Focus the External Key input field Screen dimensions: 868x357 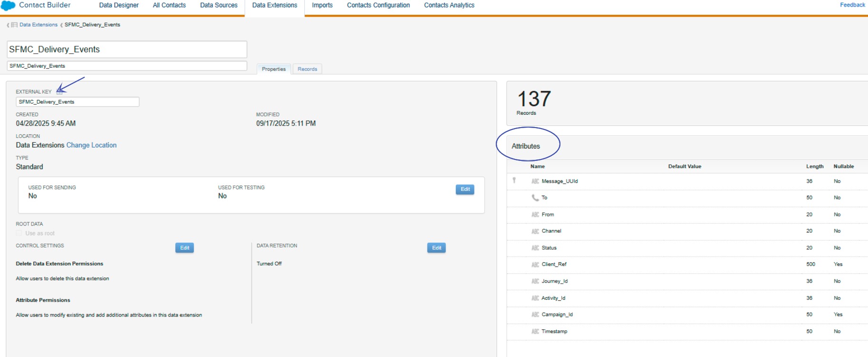(77, 102)
